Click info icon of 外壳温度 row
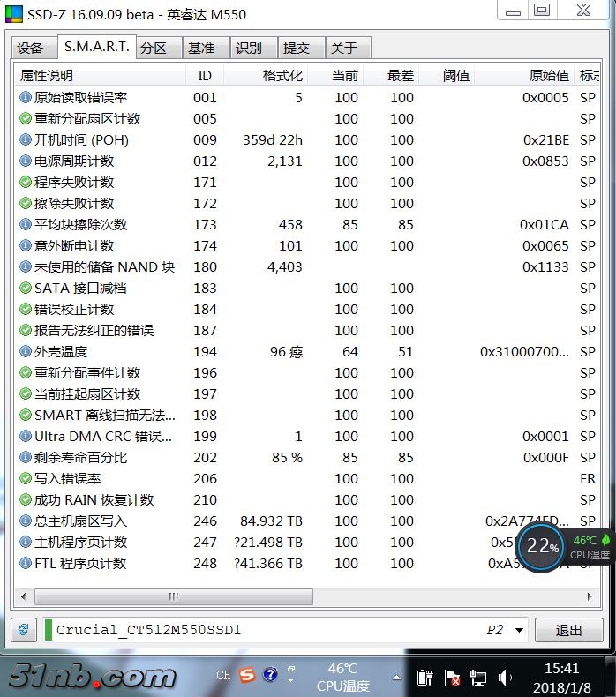Screen dimensions: 616x697 (x=26, y=351)
